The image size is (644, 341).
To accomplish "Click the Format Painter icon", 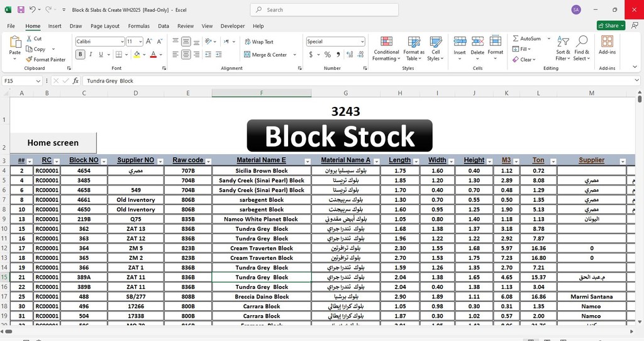I will (30, 60).
